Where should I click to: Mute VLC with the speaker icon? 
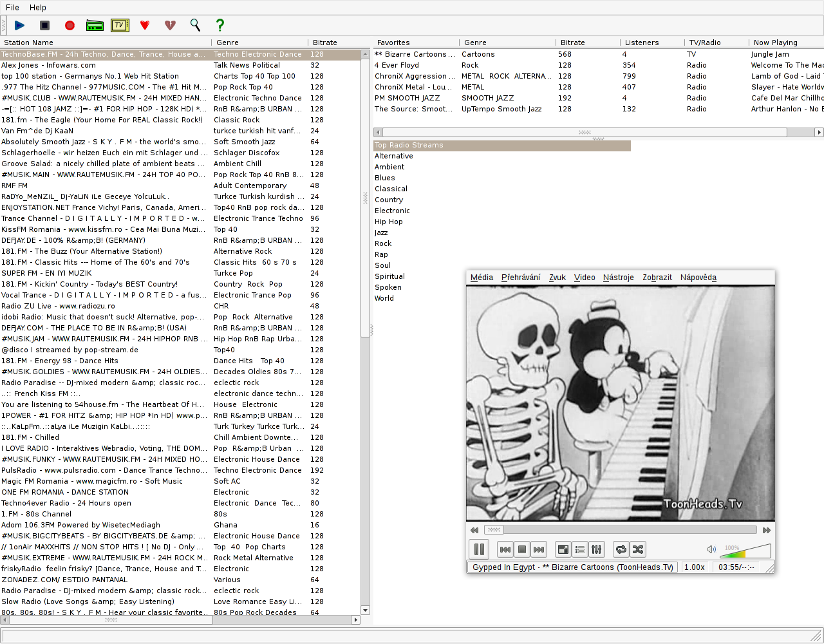click(x=711, y=549)
